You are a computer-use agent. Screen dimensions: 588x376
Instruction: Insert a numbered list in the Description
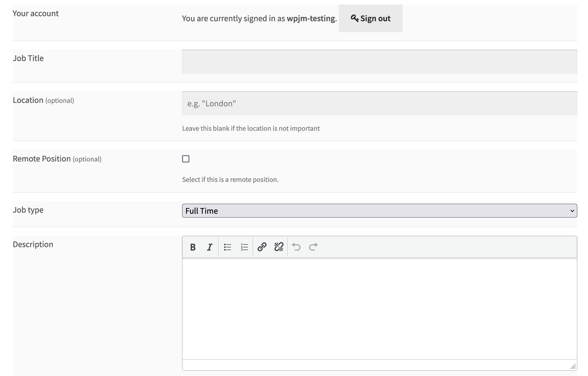244,247
